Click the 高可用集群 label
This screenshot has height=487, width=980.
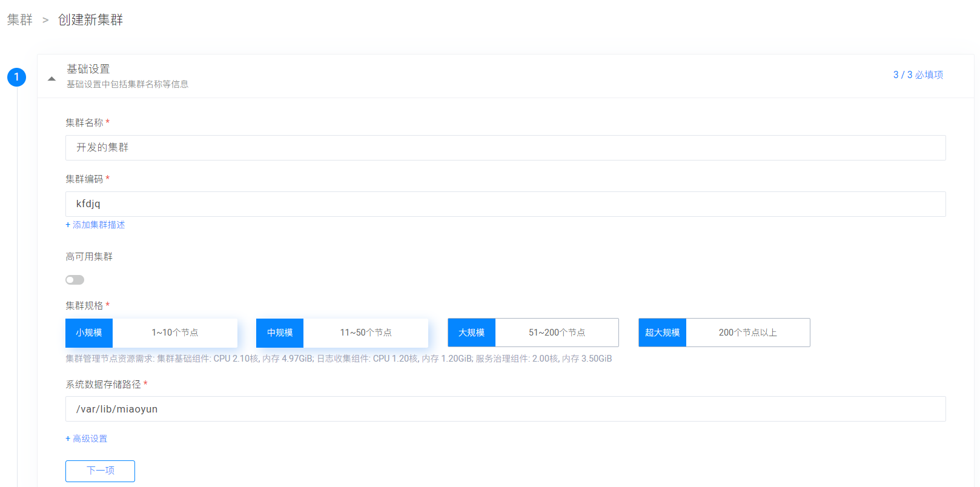89,257
